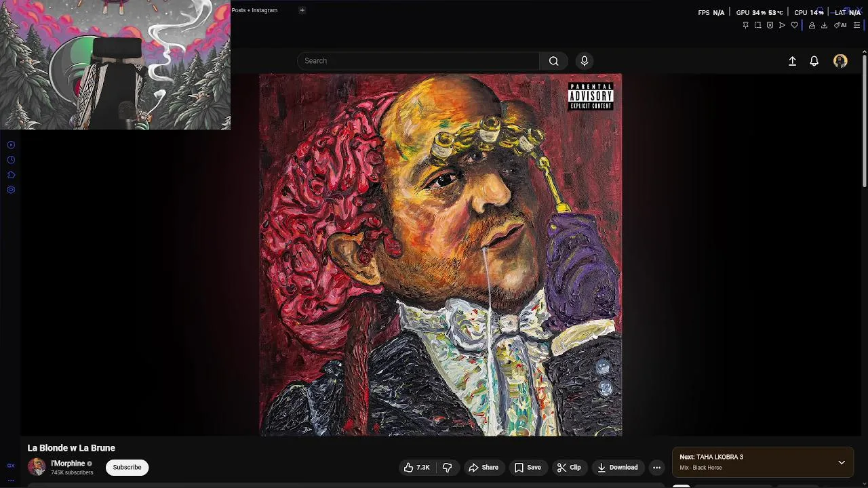The width and height of the screenshot is (868, 488).
Task: Open the more actions three-dots menu
Action: click(x=656, y=468)
